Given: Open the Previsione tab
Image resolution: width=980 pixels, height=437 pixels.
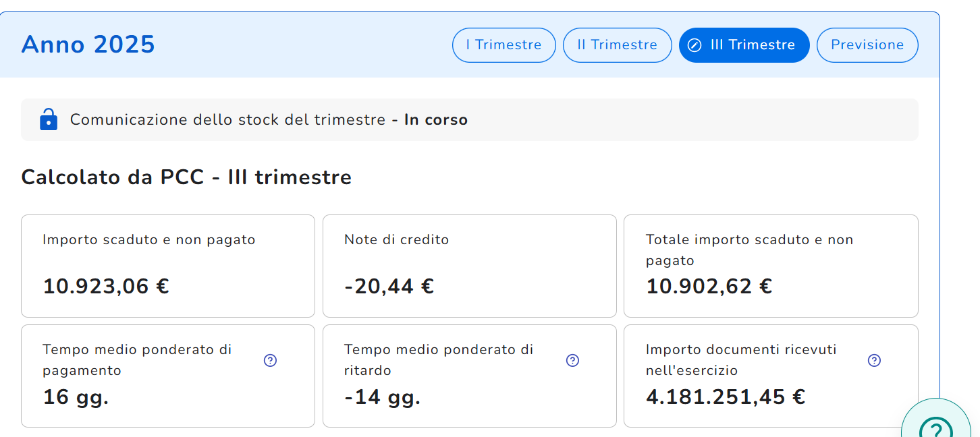Looking at the screenshot, I should pyautogui.click(x=867, y=45).
